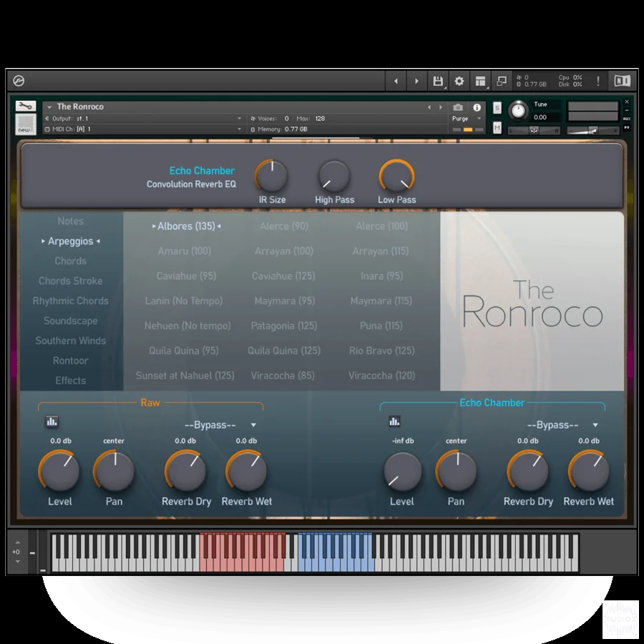
Task: Select the Chords Stroke category
Action: pyautogui.click(x=71, y=281)
